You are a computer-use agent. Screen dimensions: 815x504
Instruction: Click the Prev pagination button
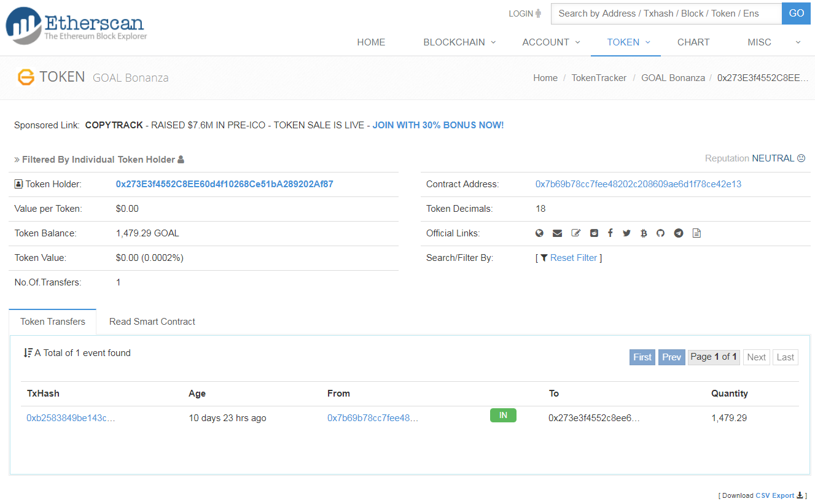pos(671,357)
